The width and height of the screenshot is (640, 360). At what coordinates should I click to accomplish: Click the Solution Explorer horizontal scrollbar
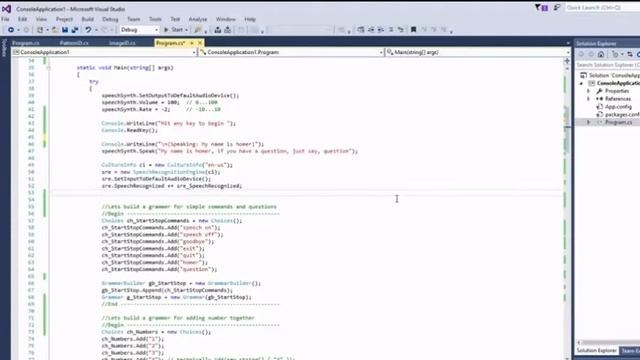[608, 342]
